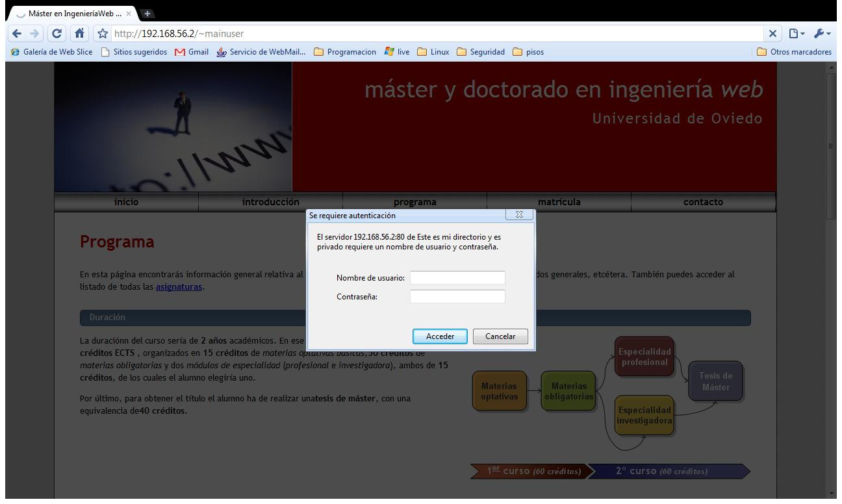Click the browser Back arrow
The image size is (842, 504).
(x=17, y=34)
